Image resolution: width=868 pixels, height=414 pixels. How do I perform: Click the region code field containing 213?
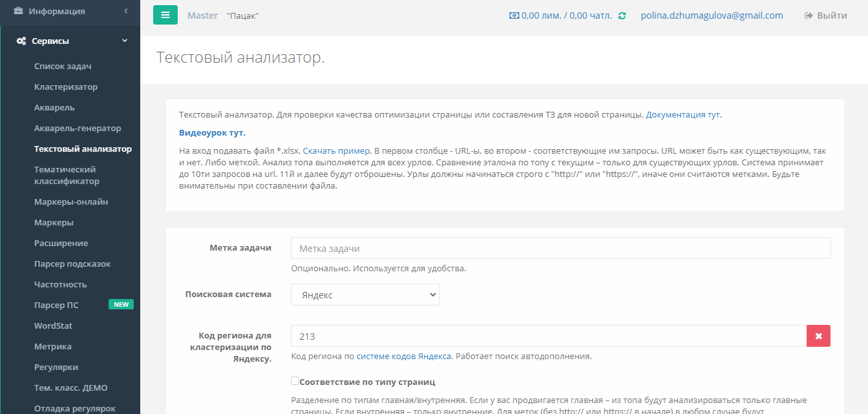point(548,336)
